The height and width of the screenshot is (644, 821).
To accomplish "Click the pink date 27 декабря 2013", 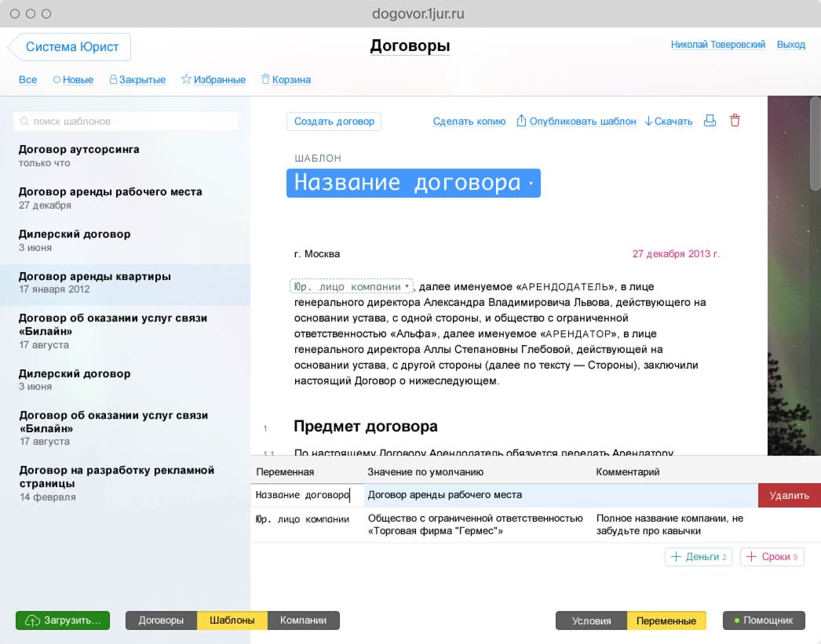I will click(675, 254).
